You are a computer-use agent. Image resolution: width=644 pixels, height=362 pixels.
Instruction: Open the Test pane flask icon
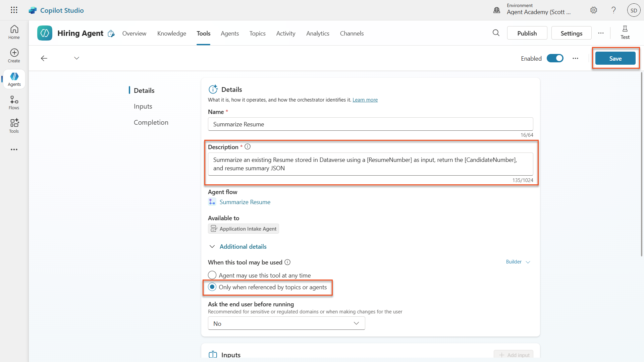pyautogui.click(x=625, y=33)
